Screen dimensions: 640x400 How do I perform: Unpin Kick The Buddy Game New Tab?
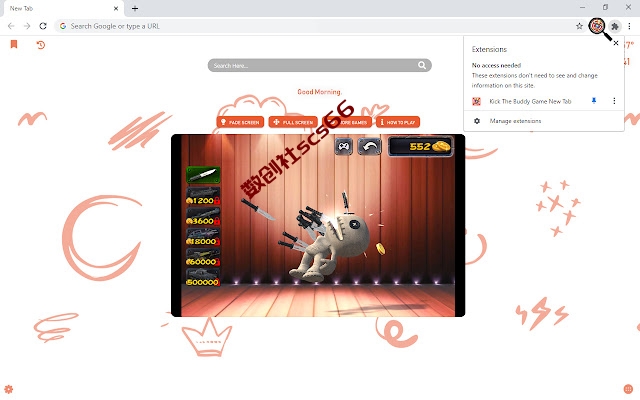click(594, 101)
